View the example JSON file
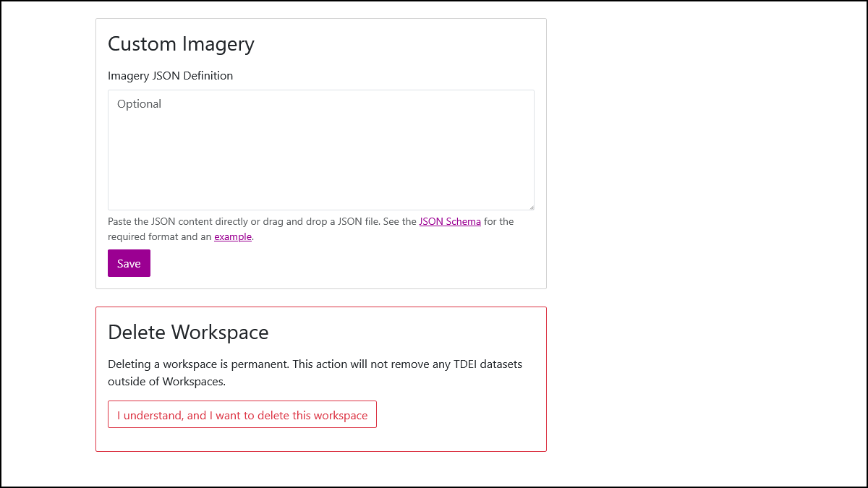 point(232,236)
